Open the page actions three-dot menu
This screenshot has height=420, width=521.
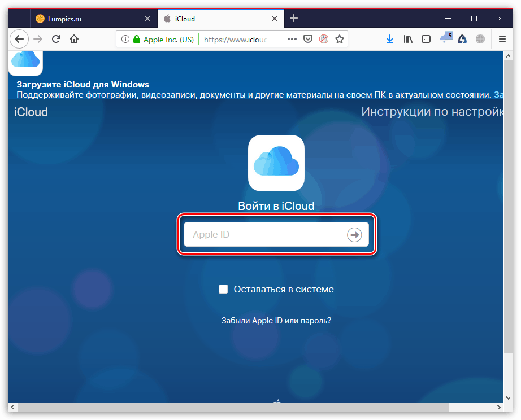point(292,39)
